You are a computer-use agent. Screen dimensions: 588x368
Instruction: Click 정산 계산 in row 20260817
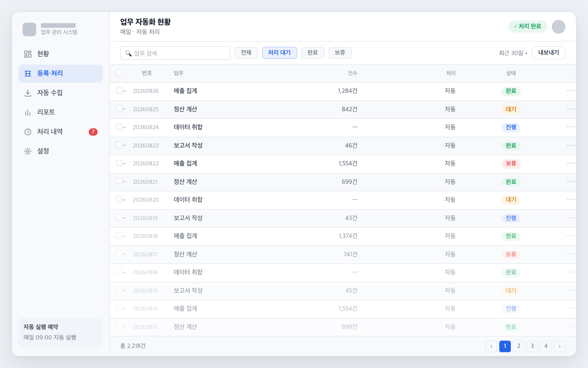(185, 254)
